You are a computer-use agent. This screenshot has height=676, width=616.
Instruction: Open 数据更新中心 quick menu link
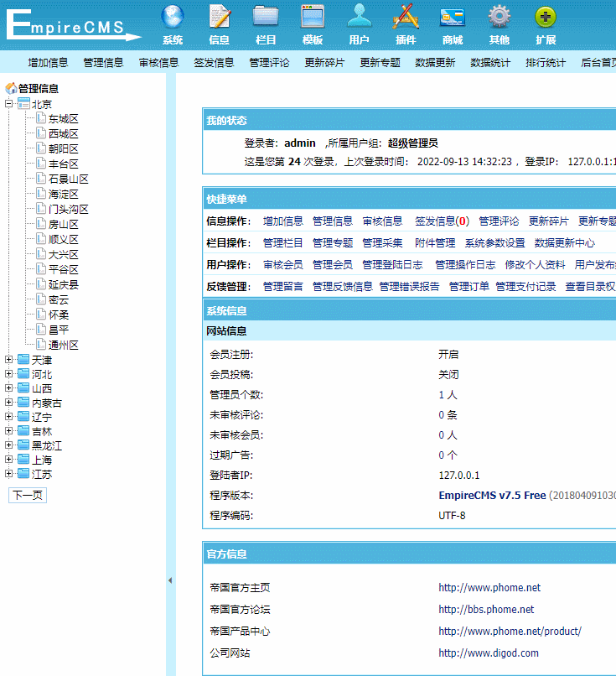pos(565,242)
